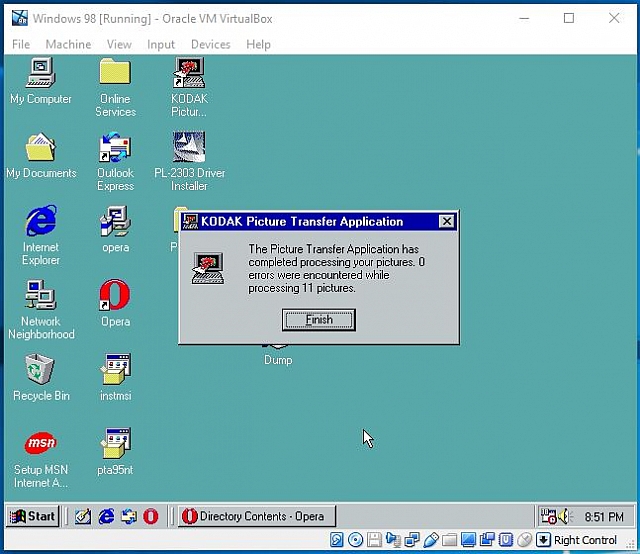Click the VirtualBox display status icon
Viewport: 640px width, 554px height.
tap(468, 540)
